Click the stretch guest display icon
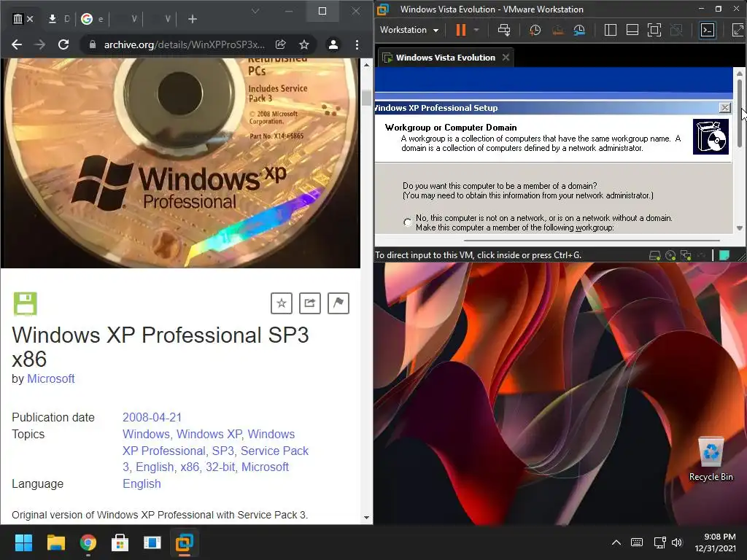The height and width of the screenshot is (560, 747). point(738,30)
